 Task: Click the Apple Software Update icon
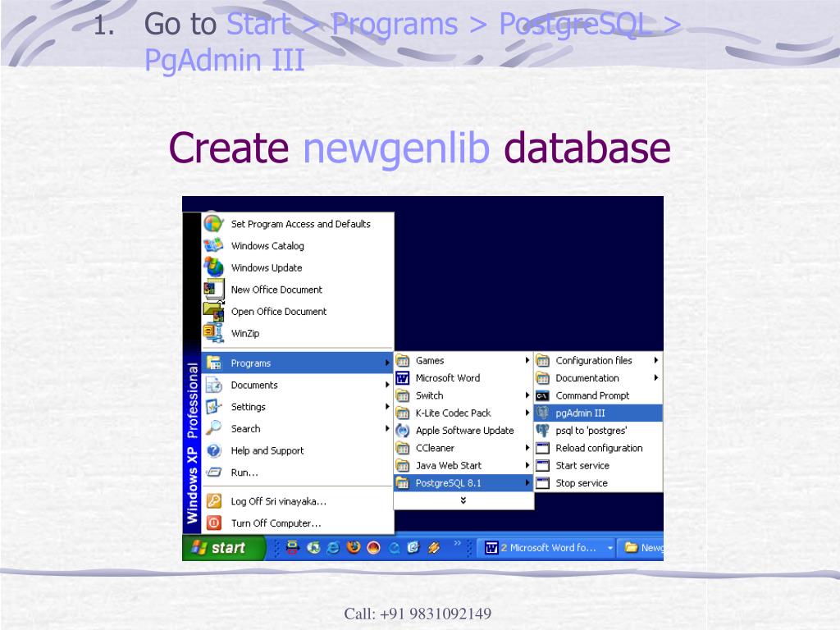tap(402, 431)
